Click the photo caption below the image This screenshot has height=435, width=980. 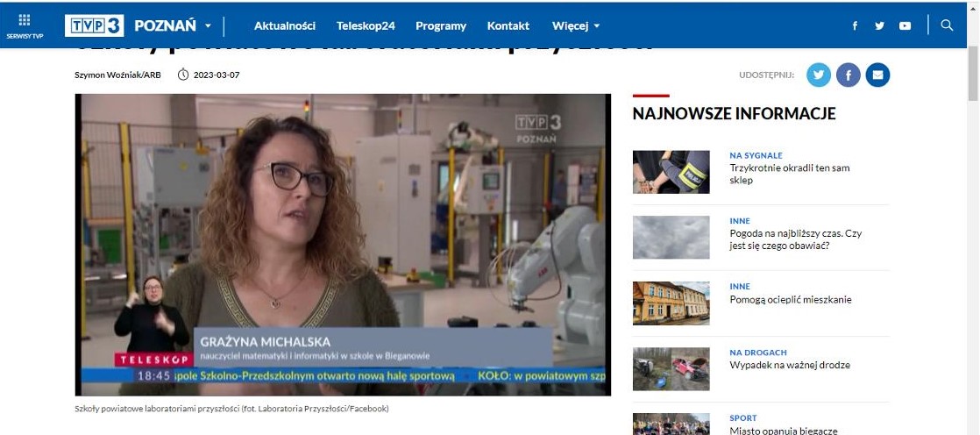(231, 409)
